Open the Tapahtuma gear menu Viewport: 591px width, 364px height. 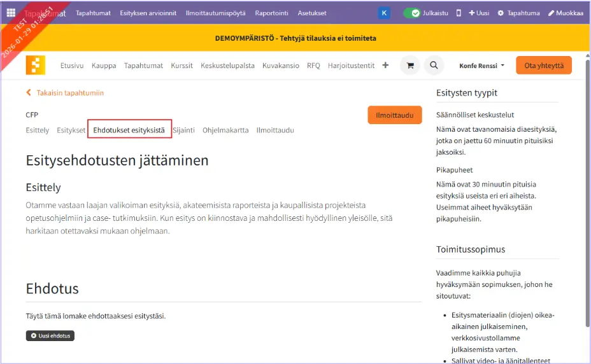518,13
